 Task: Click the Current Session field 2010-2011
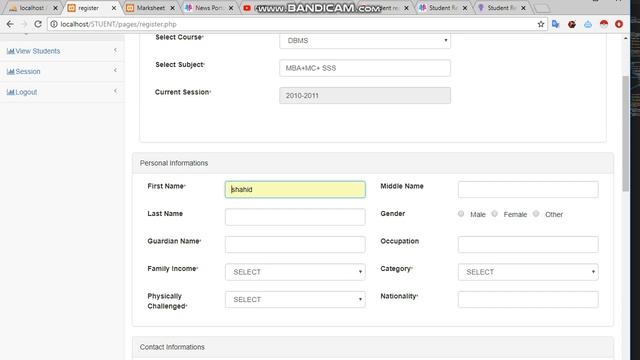coord(365,96)
